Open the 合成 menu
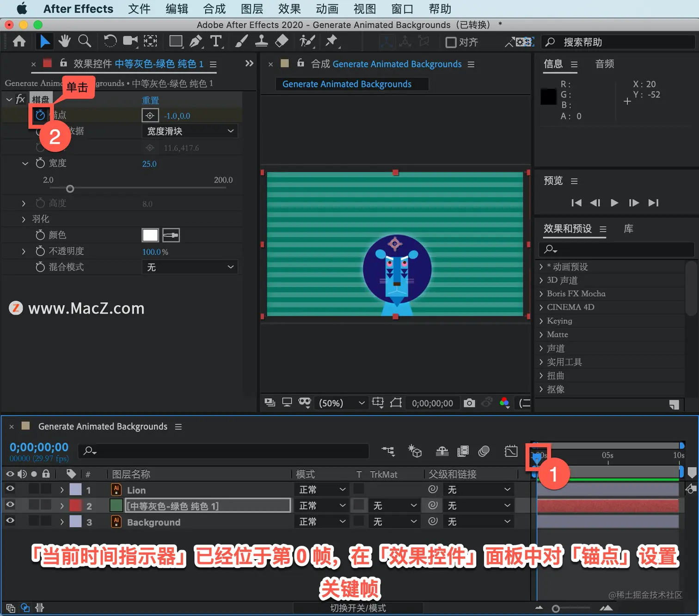The height and width of the screenshot is (616, 699). 215,9
